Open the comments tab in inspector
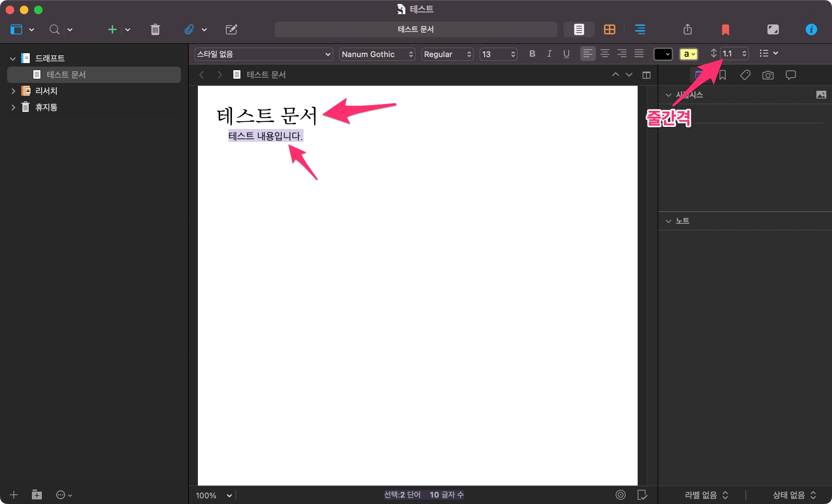Screen dimensions: 832x504 coord(791,75)
